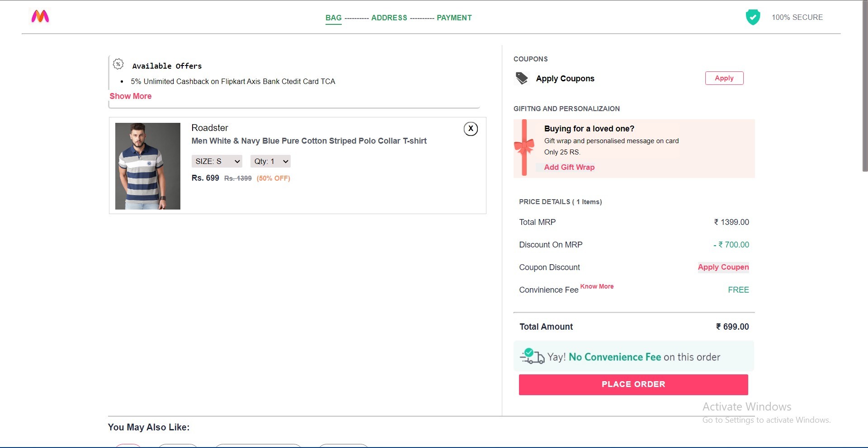Click the Apply Coupons label text
Image resolution: width=868 pixels, height=448 pixels.
click(565, 79)
